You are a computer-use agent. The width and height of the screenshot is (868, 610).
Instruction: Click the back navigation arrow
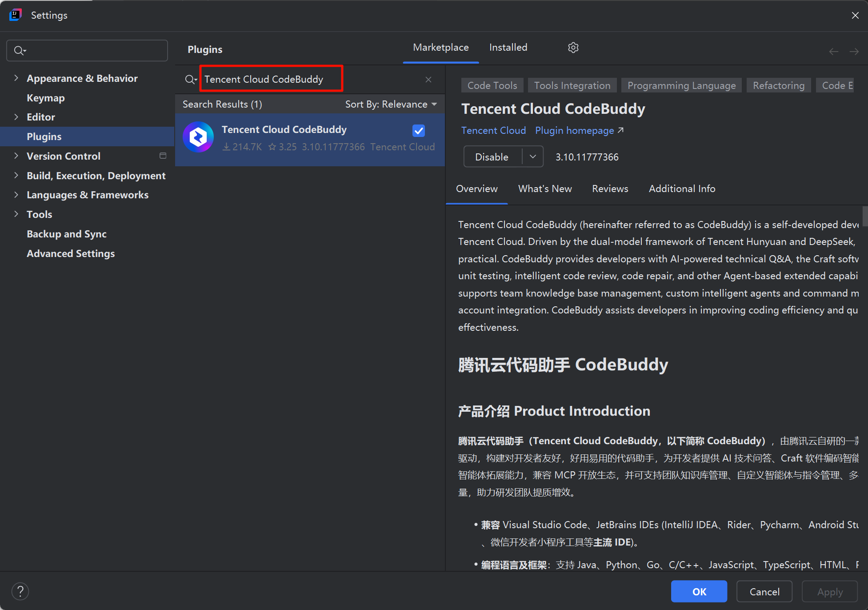833,52
